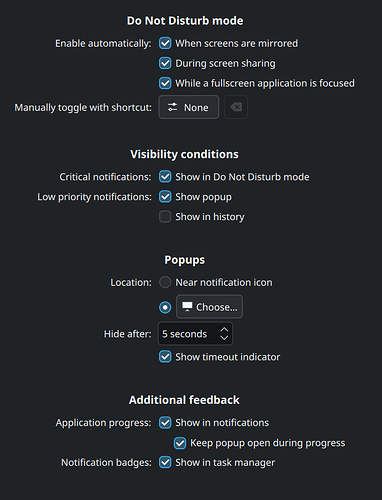Click the monitor icon on Choose button
Screen dimensions: 382x500
[187, 307]
